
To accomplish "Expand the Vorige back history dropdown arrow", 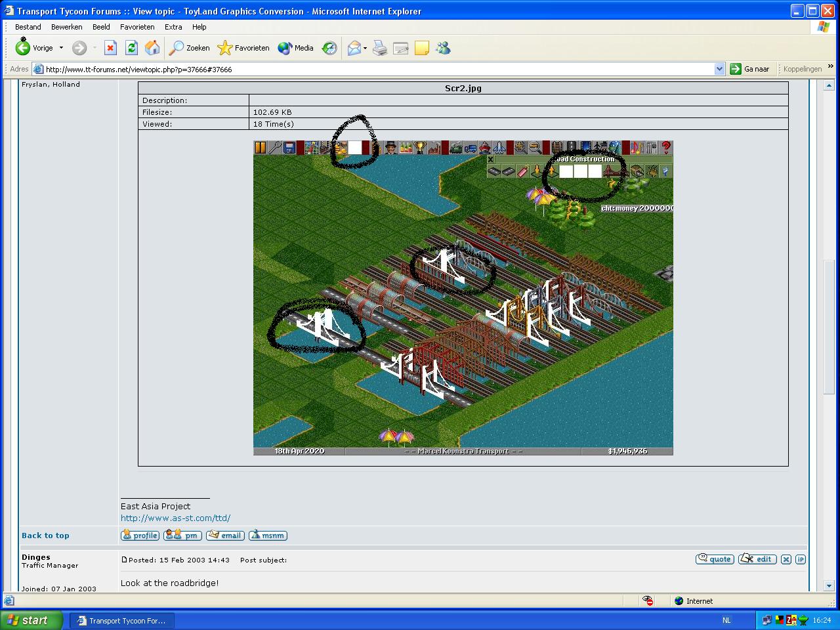I will tap(61, 48).
